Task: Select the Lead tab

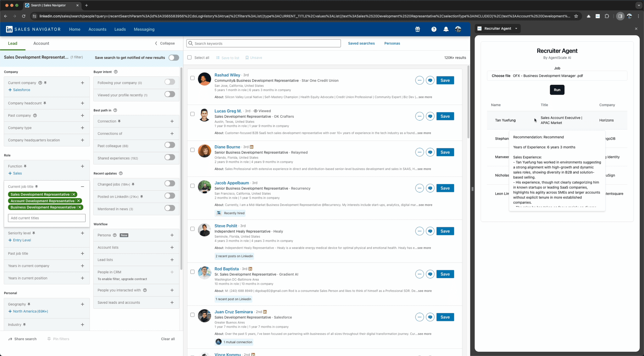Action: tap(13, 43)
